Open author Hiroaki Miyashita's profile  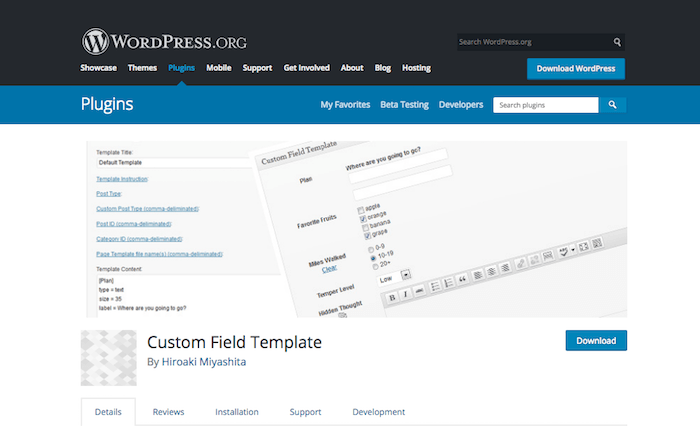(x=204, y=362)
